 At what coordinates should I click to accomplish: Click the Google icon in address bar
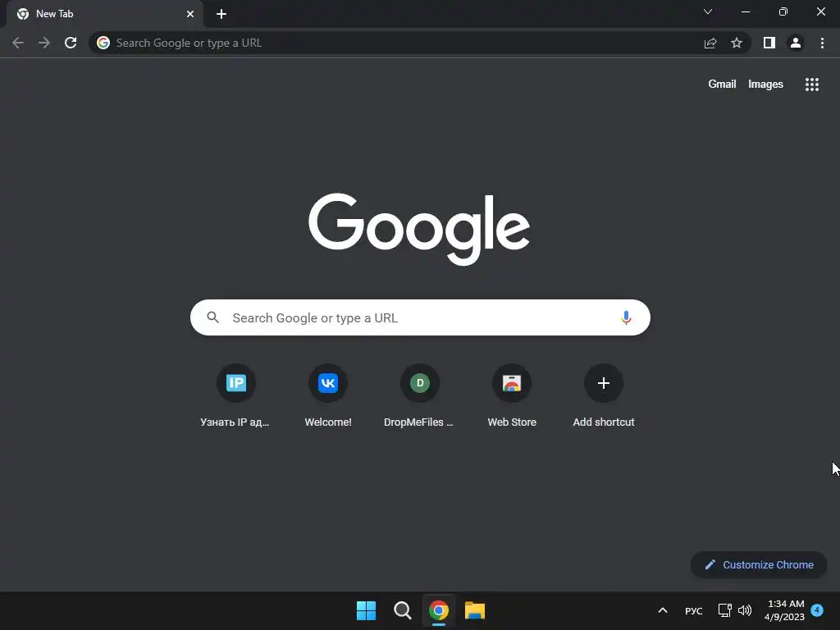[x=103, y=43]
